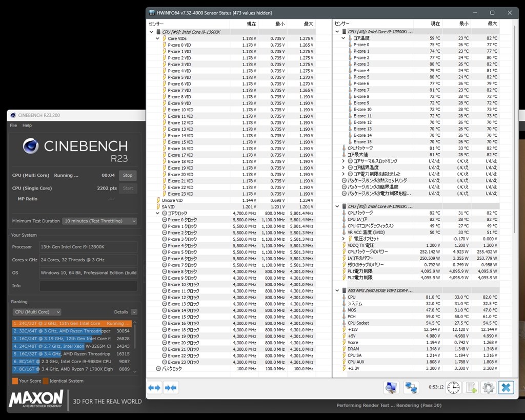
Task: Expand コア電力制限を超えました group
Action: point(343,174)
